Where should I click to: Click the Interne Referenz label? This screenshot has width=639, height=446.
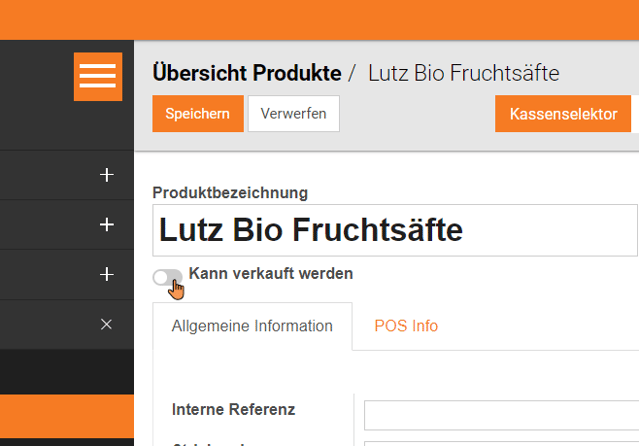pyautogui.click(x=233, y=409)
